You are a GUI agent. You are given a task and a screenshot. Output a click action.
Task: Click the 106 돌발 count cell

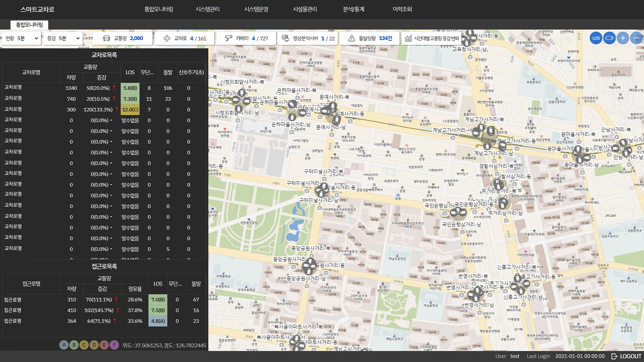tap(168, 88)
